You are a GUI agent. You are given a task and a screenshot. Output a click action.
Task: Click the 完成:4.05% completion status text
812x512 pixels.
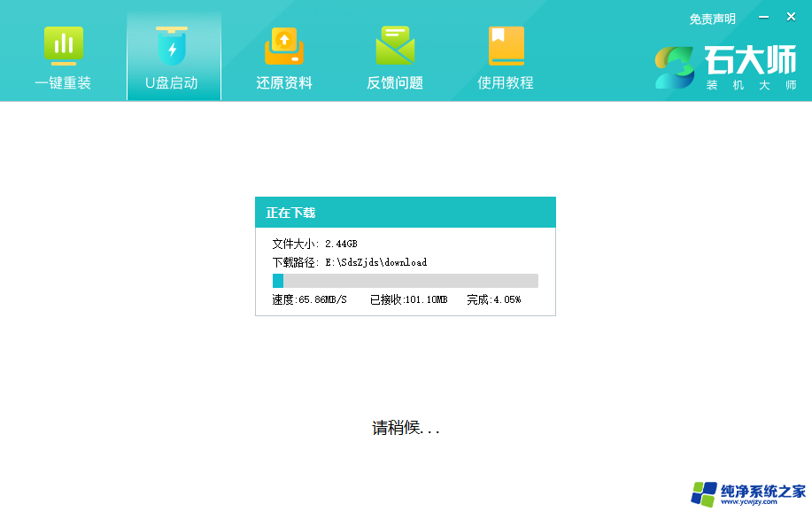pos(494,300)
